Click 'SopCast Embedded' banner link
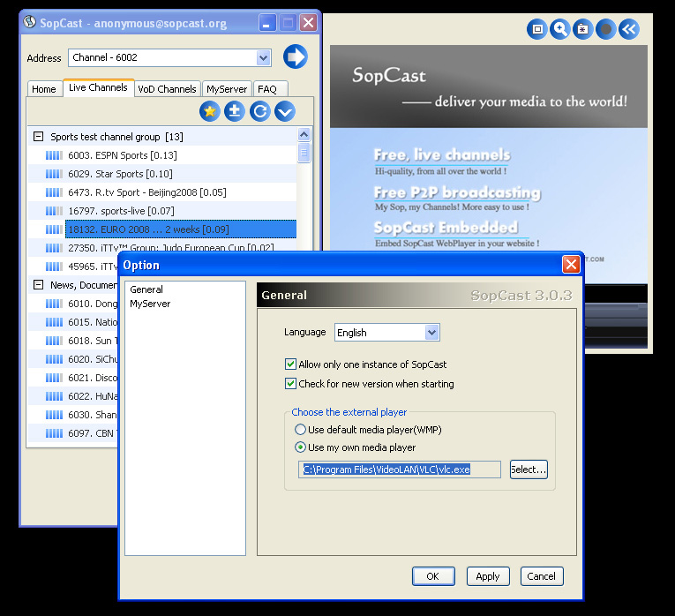Screen dimensions: 675x616 coord(446,228)
